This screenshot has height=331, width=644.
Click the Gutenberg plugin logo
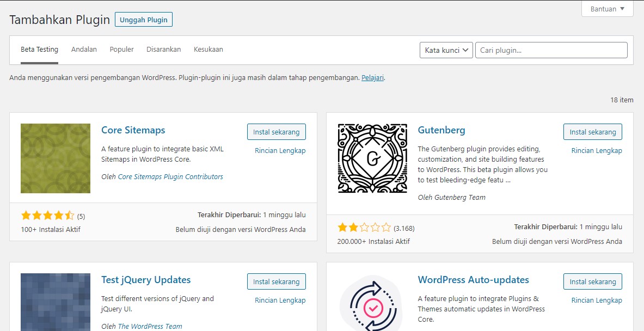[372, 158]
